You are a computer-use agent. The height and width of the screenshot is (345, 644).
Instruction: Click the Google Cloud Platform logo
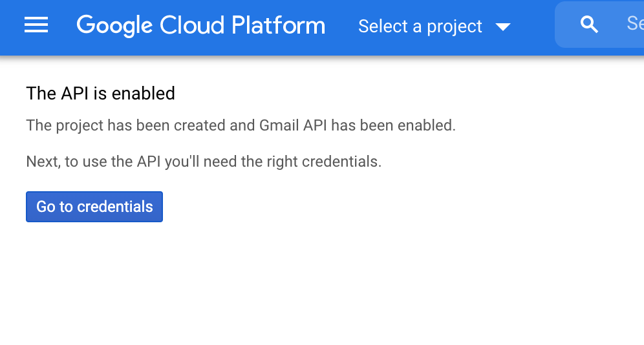201,25
